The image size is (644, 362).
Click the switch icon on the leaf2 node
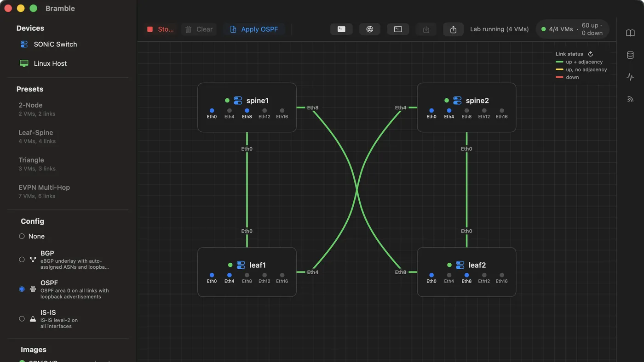pos(460,265)
